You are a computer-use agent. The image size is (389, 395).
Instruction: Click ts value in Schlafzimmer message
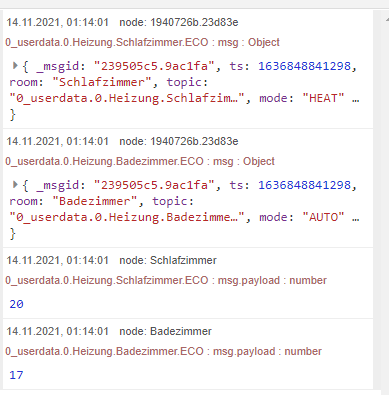click(305, 66)
